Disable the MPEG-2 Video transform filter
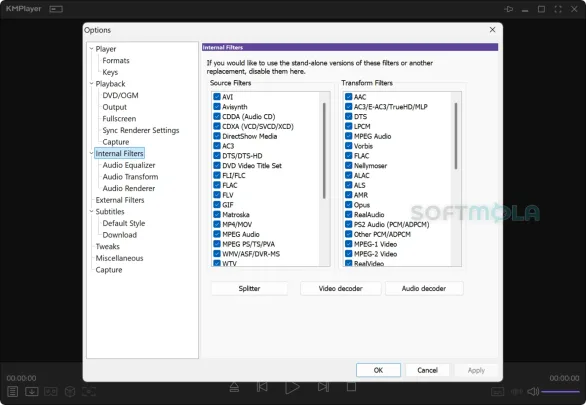This screenshot has width=586, height=405. coord(348,254)
